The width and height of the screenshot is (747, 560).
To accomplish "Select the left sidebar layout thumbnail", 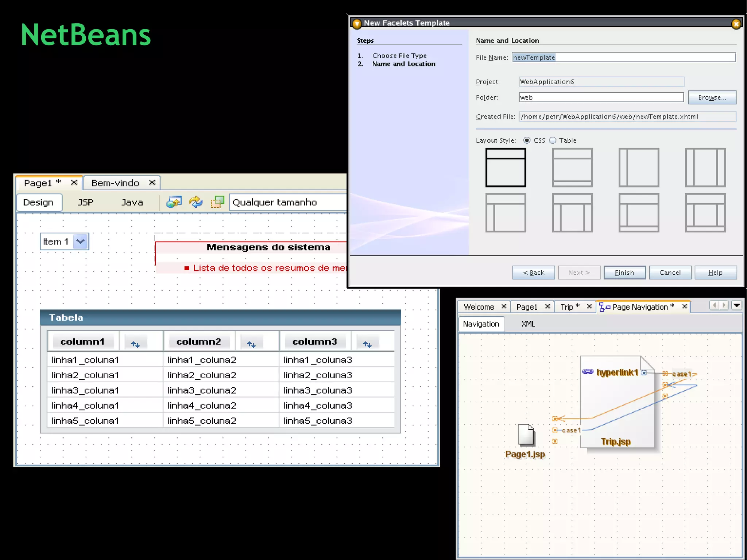I will 639,167.
